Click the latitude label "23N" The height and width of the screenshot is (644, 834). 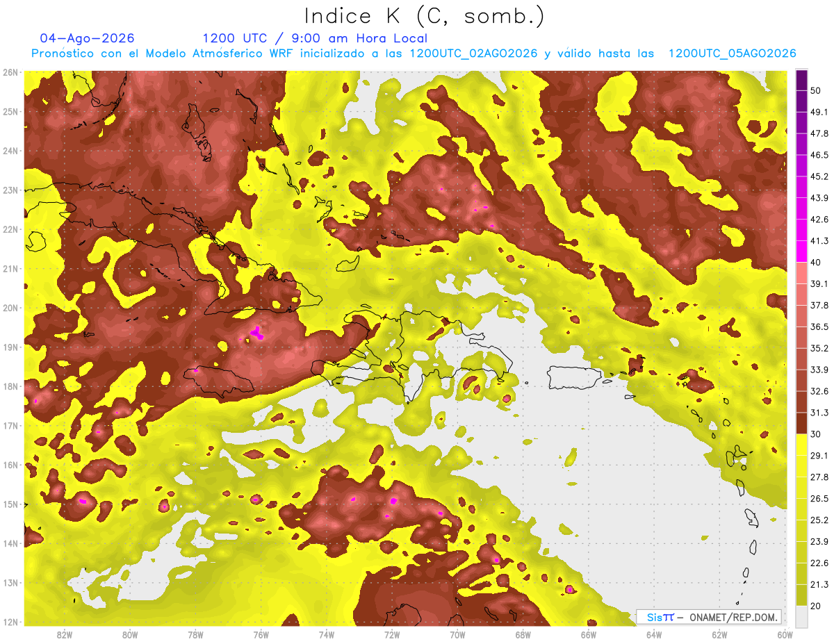[10, 190]
